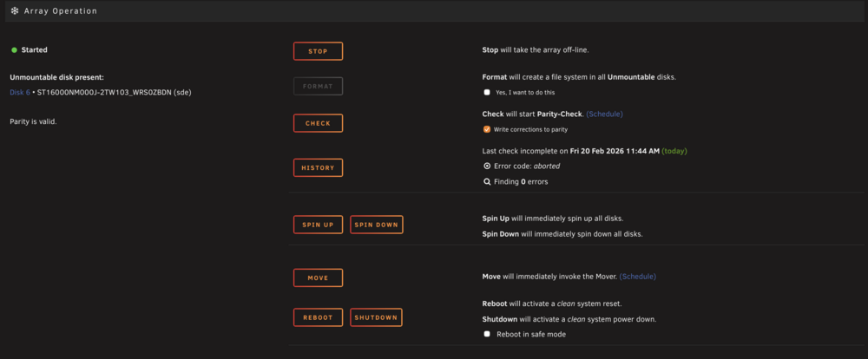Click 'Shutdown will activate a clean system power down'
This screenshot has width=868, height=359.
[x=569, y=320]
